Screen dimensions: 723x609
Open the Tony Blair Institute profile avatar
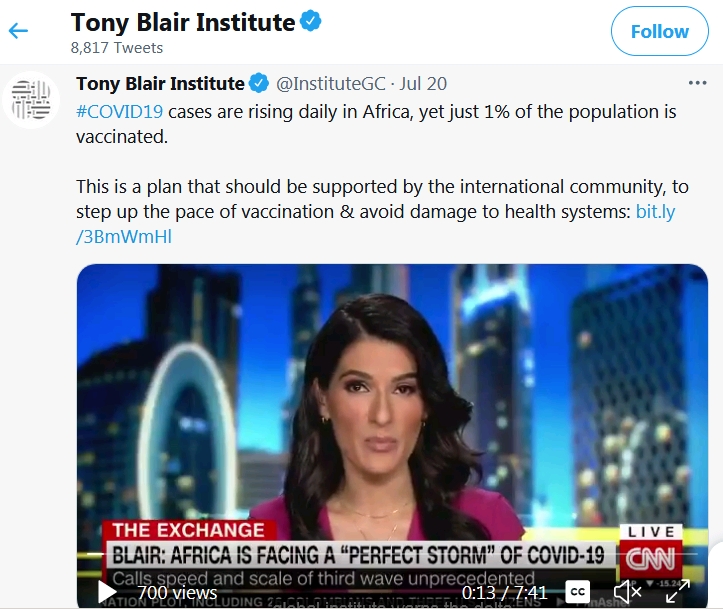31,100
